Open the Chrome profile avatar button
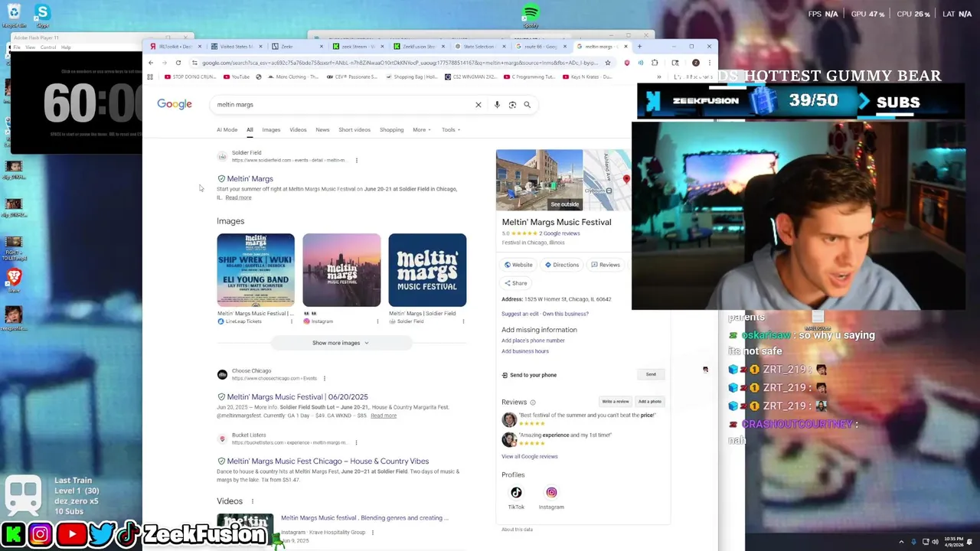Image resolution: width=980 pixels, height=551 pixels. (695, 63)
